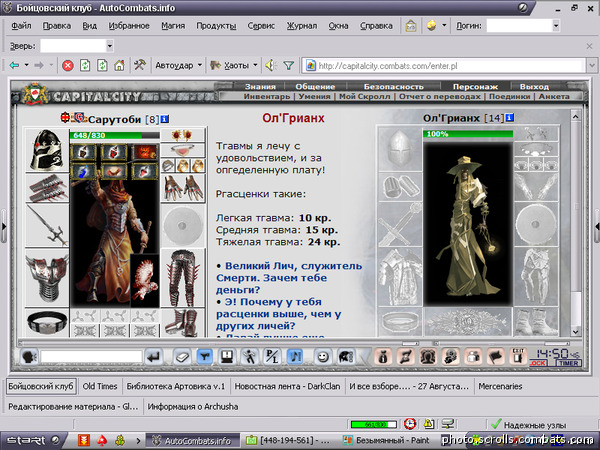Stop loading with red X icon
This screenshot has width=600, height=450.
point(68,66)
